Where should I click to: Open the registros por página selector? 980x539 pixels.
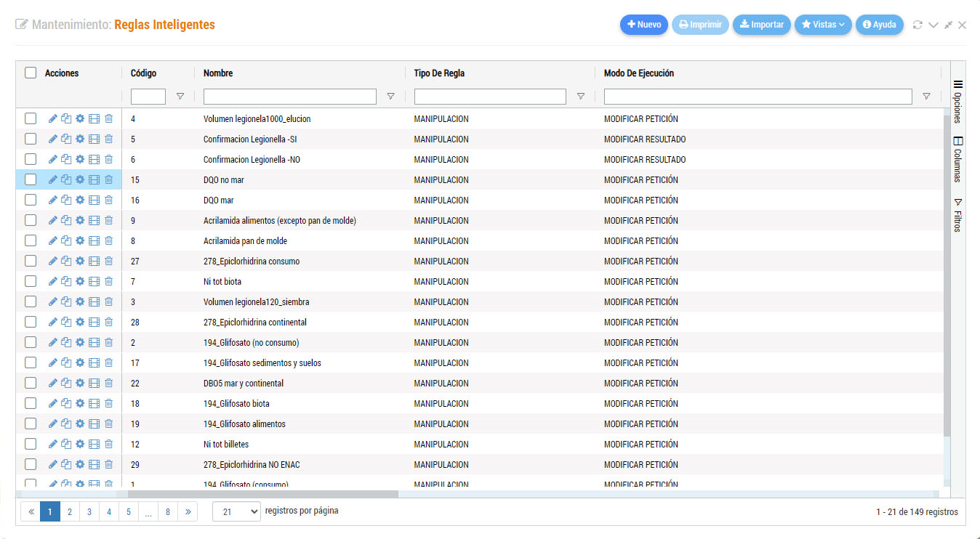[236, 511]
